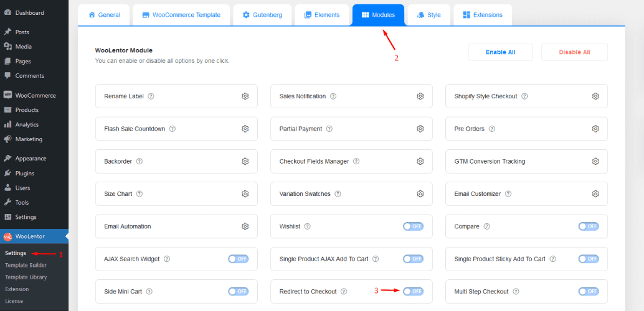Viewport: 644px width, 311px height.
Task: Open Pages in the admin sidebar
Action: pos(34,61)
